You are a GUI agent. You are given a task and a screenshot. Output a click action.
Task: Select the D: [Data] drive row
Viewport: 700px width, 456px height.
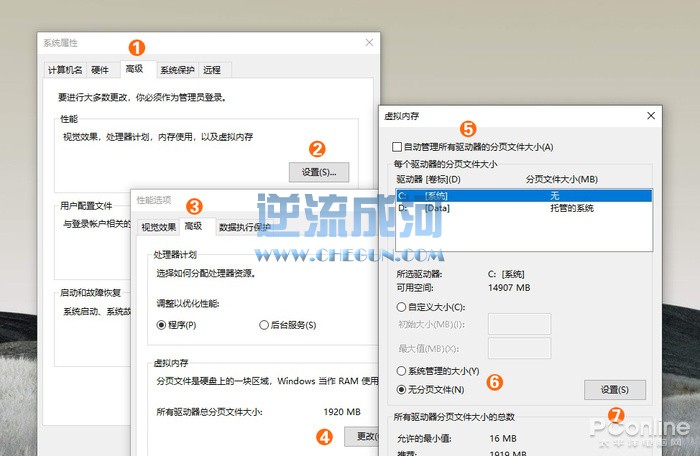[524, 208]
